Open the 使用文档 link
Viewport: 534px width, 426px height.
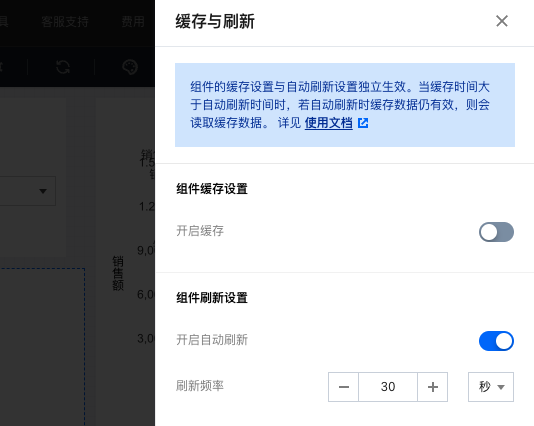click(328, 123)
